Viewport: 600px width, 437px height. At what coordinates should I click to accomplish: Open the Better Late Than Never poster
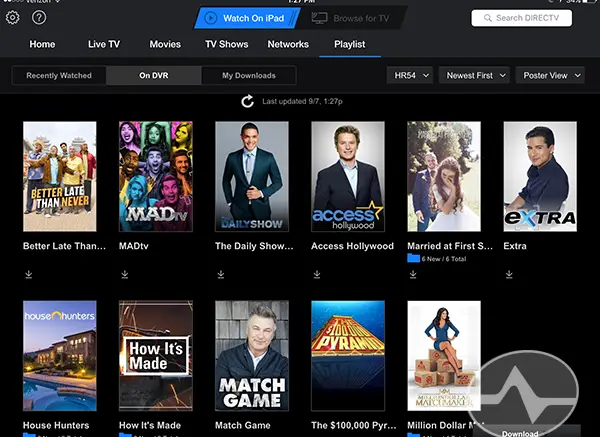60,176
